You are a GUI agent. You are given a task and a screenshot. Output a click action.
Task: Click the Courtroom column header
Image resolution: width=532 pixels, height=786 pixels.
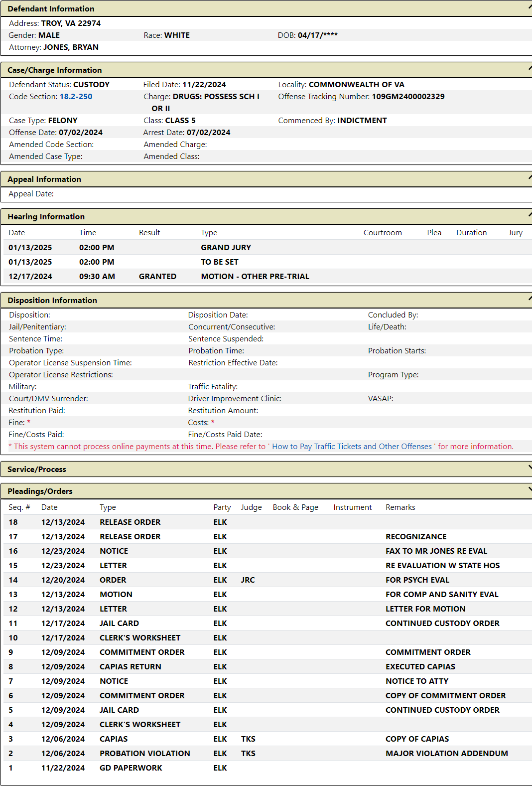(383, 233)
